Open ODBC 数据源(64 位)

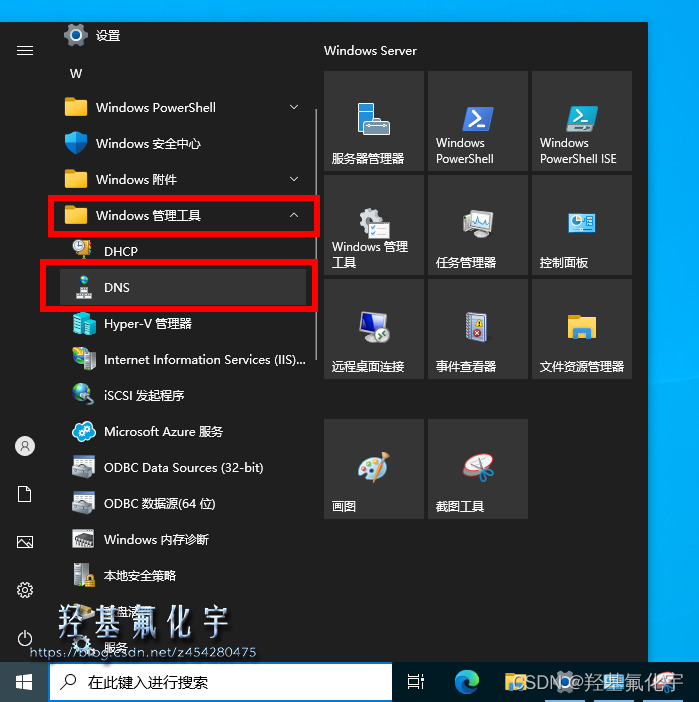tap(183, 503)
